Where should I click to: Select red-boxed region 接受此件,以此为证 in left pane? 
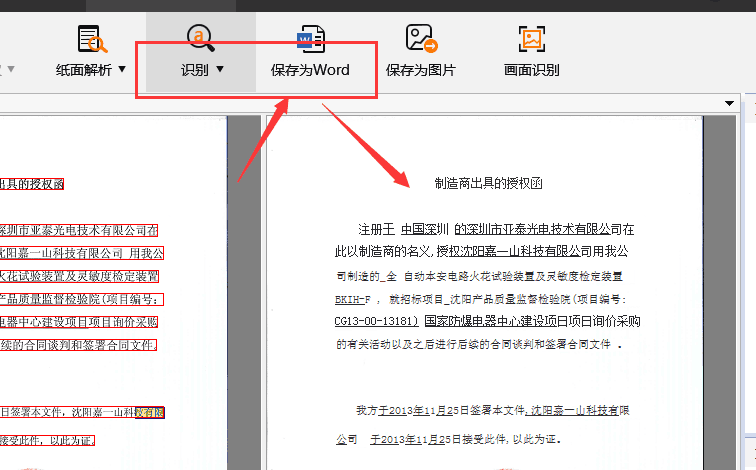(47, 440)
